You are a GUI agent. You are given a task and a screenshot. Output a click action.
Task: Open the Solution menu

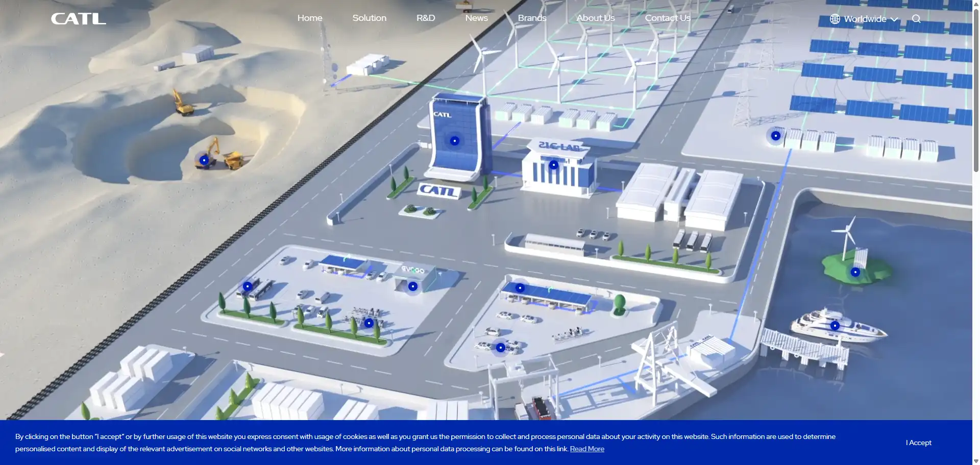[x=370, y=18]
